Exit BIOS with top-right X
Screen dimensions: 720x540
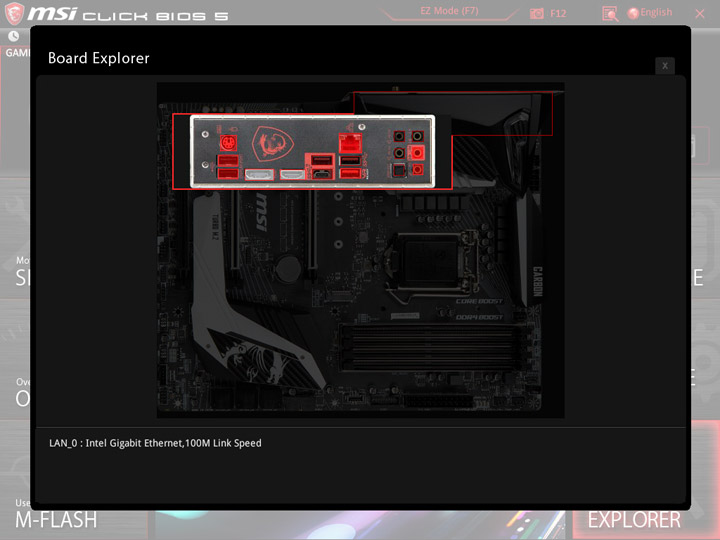tap(700, 14)
